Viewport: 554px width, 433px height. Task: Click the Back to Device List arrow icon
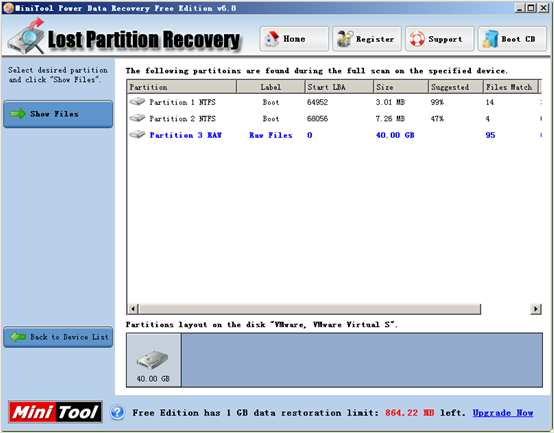(x=18, y=337)
